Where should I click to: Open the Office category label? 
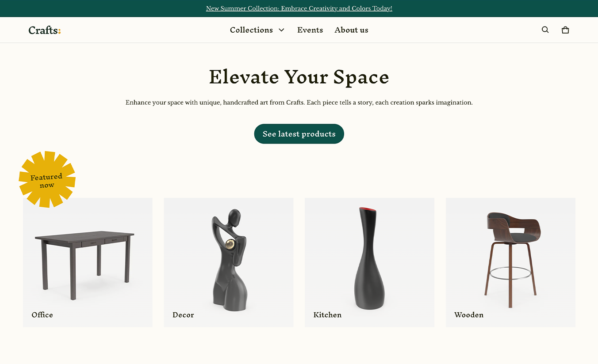[x=42, y=315]
